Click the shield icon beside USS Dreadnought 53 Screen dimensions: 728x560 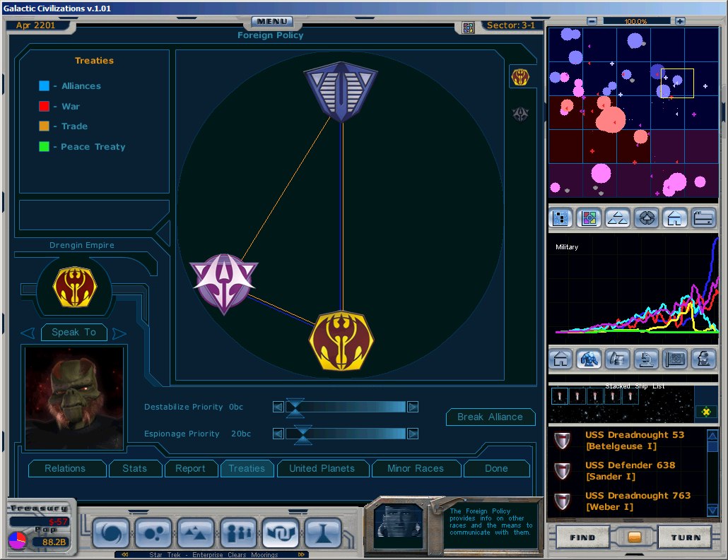click(562, 440)
